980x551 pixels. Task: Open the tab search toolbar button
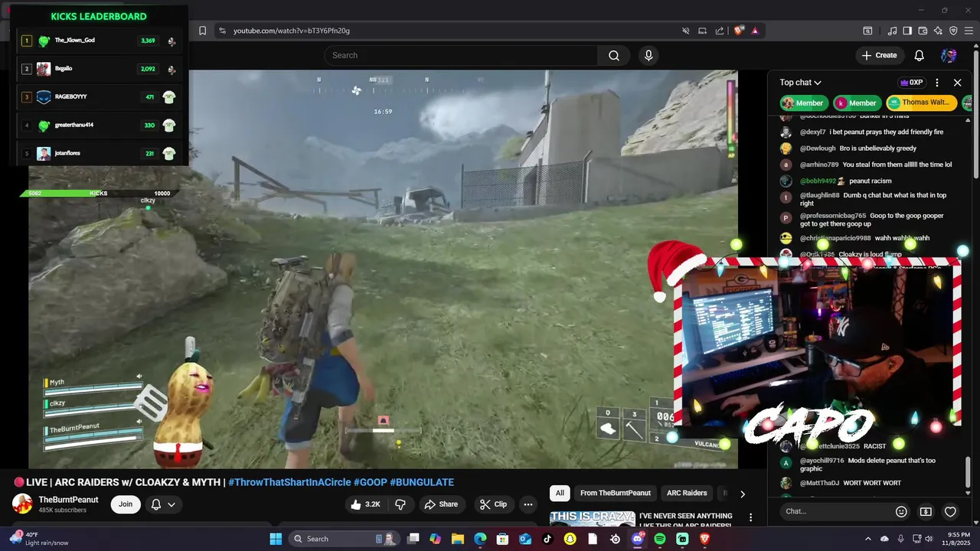[x=867, y=31]
